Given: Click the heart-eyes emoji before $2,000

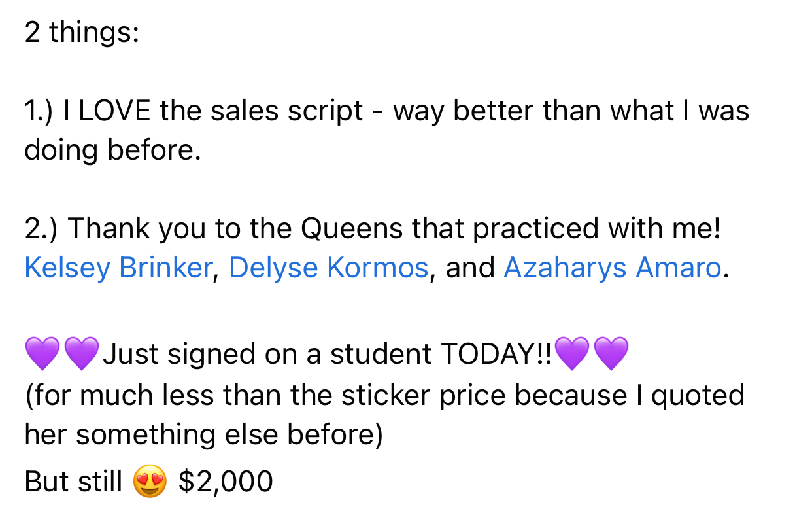Looking at the screenshot, I should coord(150,482).
